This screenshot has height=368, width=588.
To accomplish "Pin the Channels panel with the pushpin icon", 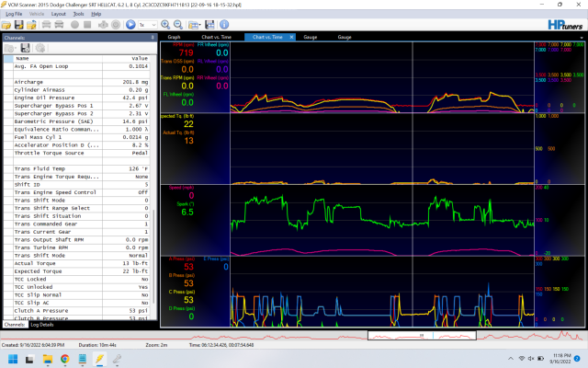I will click(153, 38).
